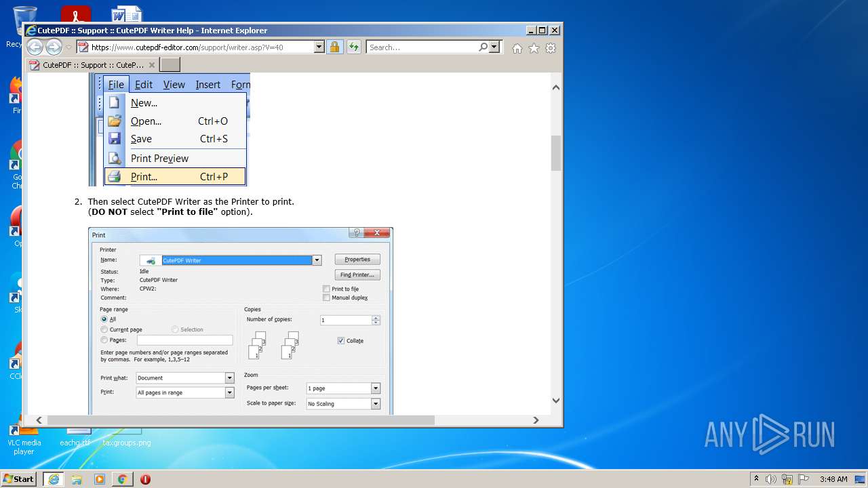868x488 pixels.
Task: Click the vertical scrollbar up arrow
Action: [x=556, y=87]
